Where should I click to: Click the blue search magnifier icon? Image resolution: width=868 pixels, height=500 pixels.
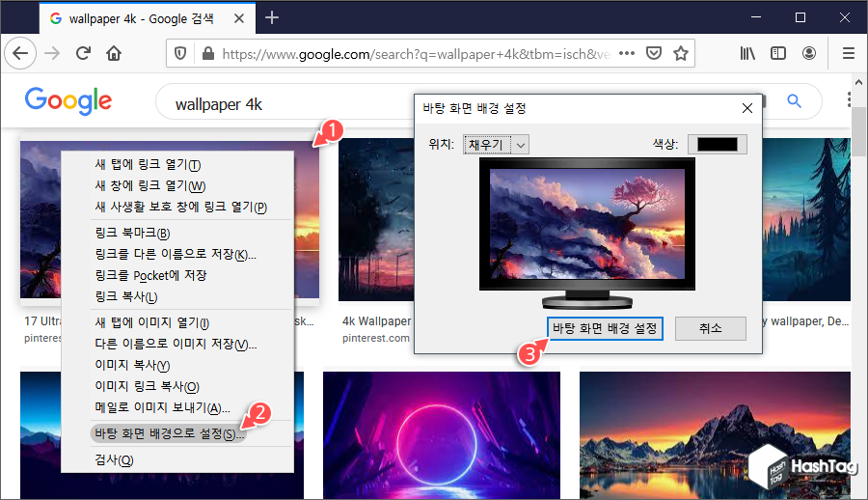point(794,101)
